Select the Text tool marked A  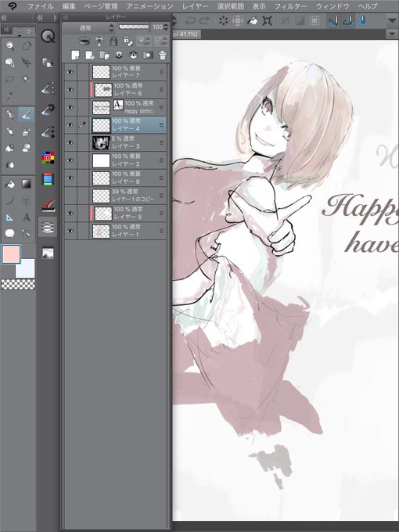[27, 217]
